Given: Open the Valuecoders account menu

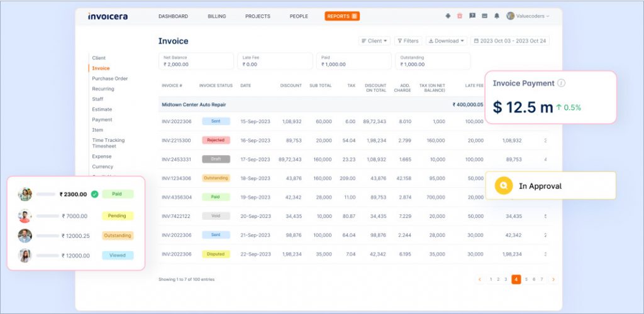Looking at the screenshot, I should pyautogui.click(x=528, y=16).
